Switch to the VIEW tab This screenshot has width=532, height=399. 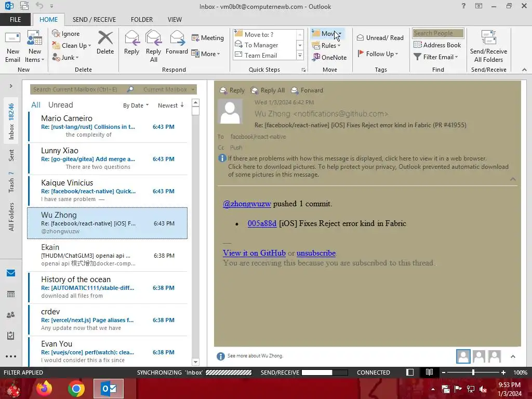click(x=175, y=20)
